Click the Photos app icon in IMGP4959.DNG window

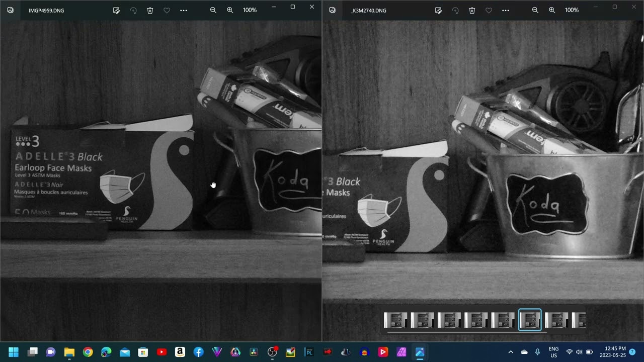pyautogui.click(x=10, y=10)
